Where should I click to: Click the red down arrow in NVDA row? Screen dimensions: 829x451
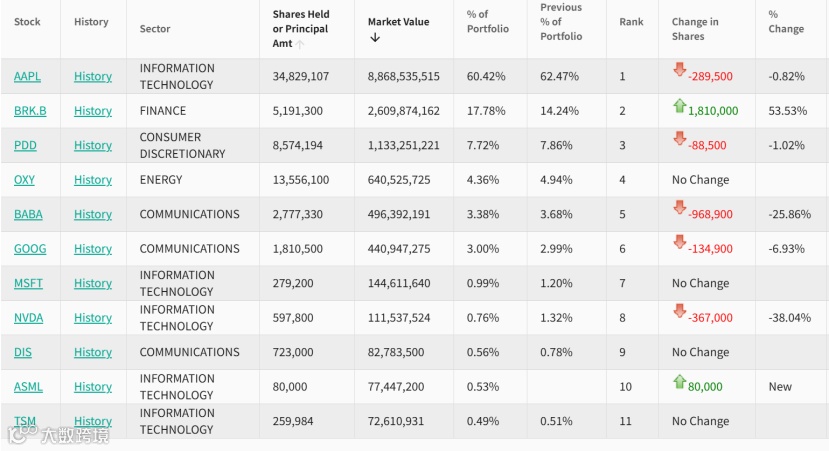679,311
